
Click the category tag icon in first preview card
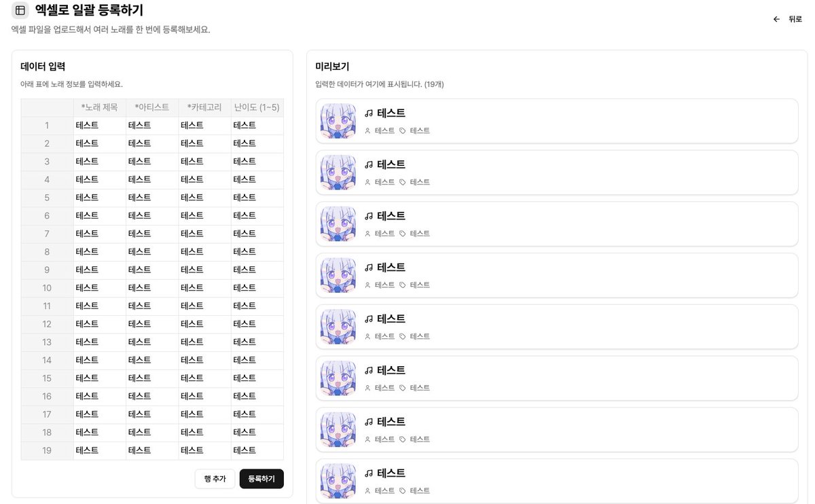[403, 130]
